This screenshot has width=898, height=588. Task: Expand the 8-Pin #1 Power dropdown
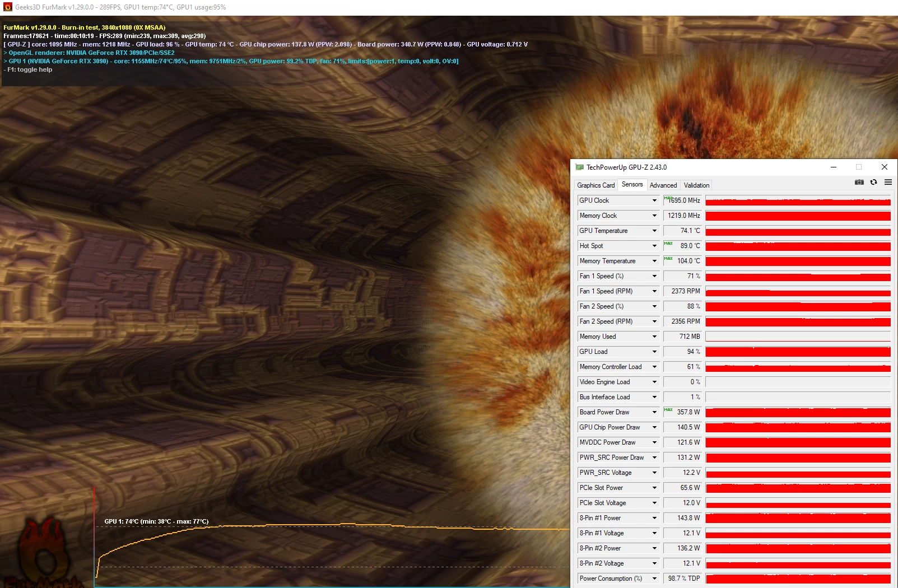pyautogui.click(x=654, y=518)
